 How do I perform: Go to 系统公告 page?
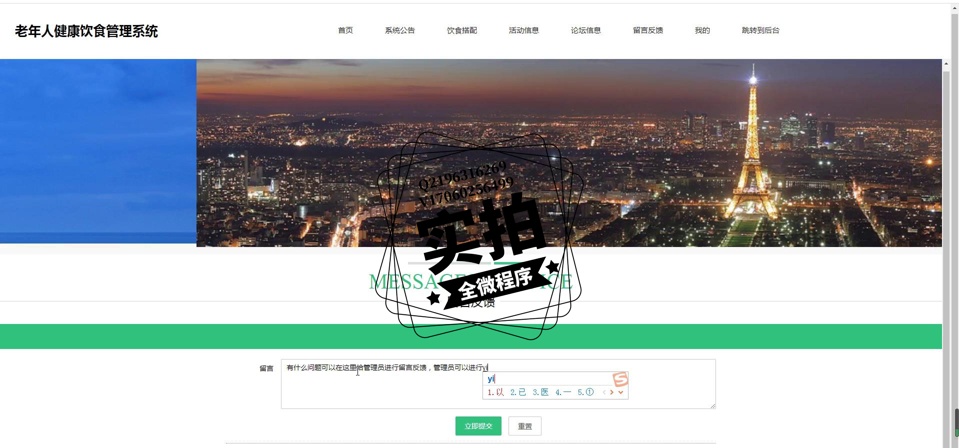coord(399,30)
